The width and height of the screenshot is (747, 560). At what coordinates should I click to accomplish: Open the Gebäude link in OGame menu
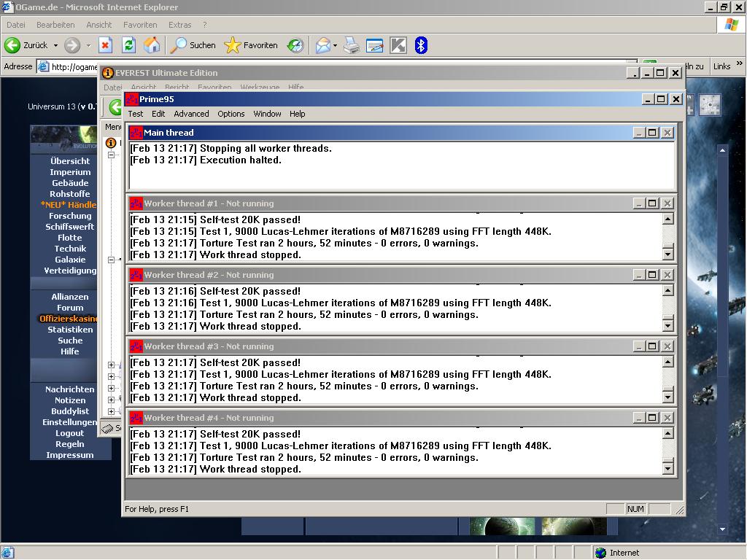tap(70, 183)
